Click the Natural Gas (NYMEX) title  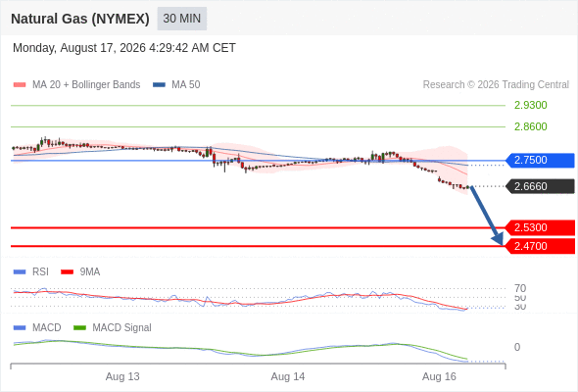(80, 19)
